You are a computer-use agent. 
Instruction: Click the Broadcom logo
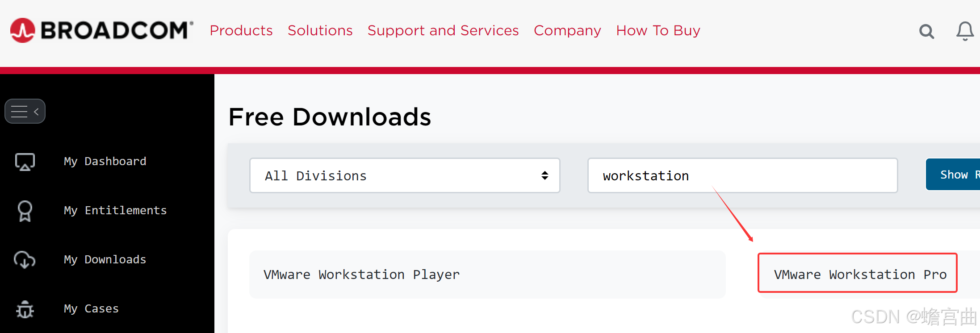[102, 30]
